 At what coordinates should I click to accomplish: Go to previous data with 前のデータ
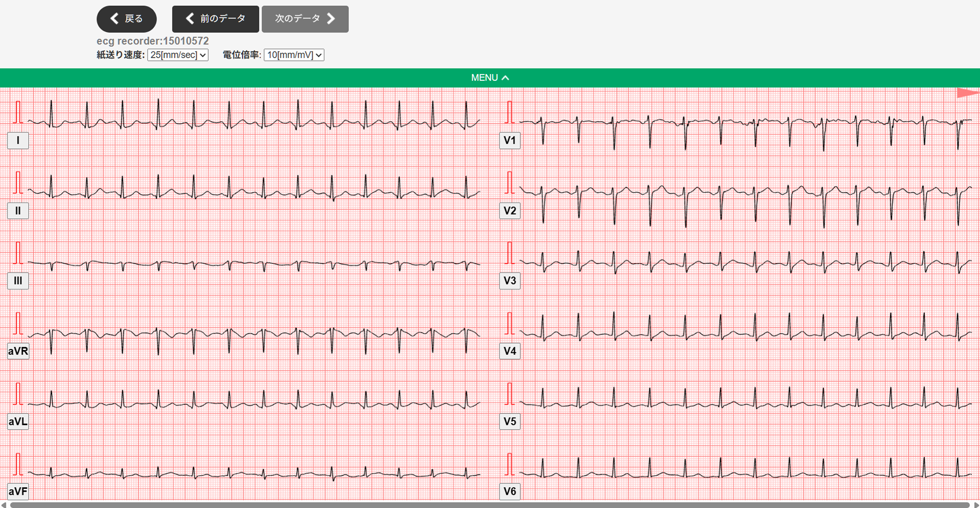tap(216, 19)
